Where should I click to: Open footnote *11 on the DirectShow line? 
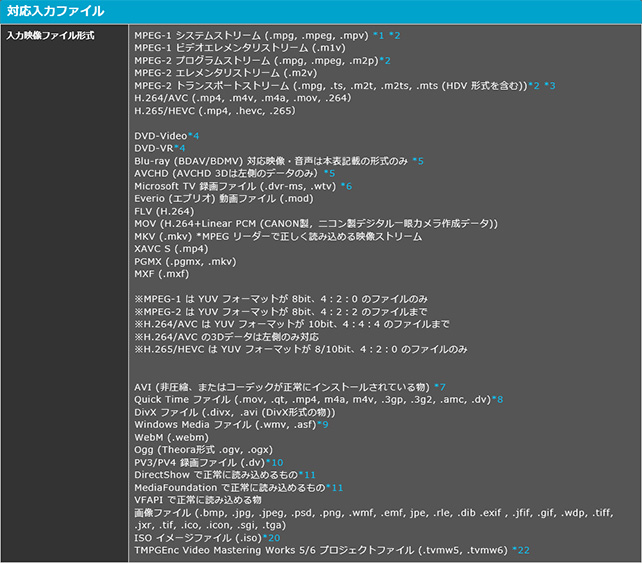307,475
